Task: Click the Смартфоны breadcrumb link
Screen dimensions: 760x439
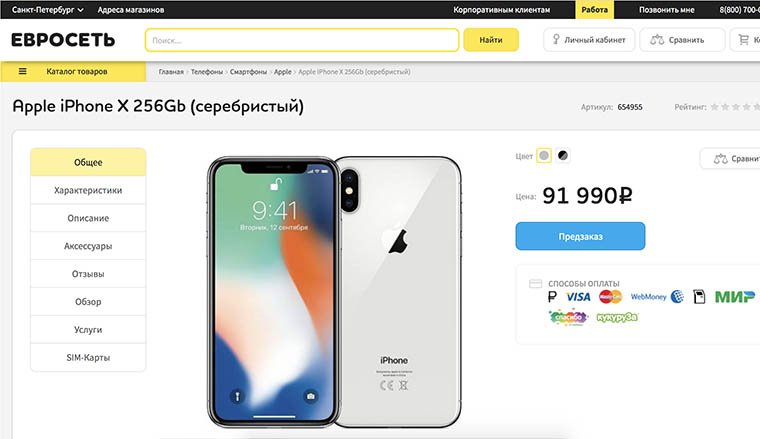Action: pyautogui.click(x=248, y=72)
